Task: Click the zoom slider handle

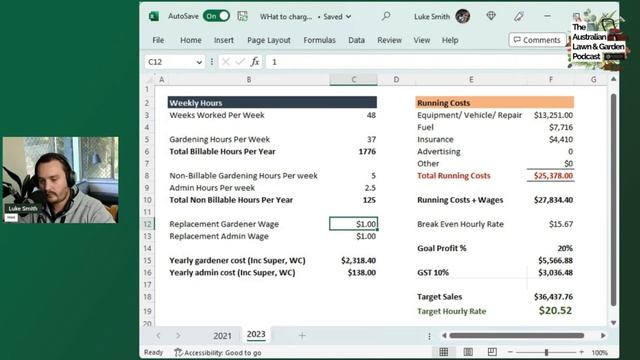Action: coord(546,352)
